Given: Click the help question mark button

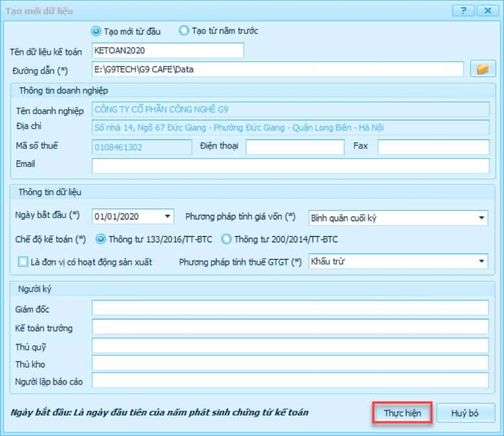Looking at the screenshot, I should (463, 10).
